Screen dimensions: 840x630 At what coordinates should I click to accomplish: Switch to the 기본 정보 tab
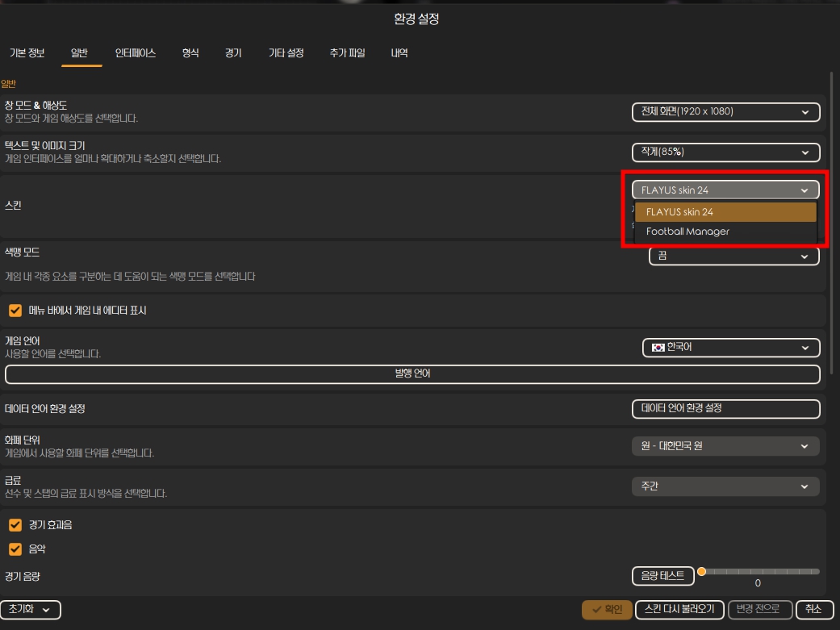point(27,53)
